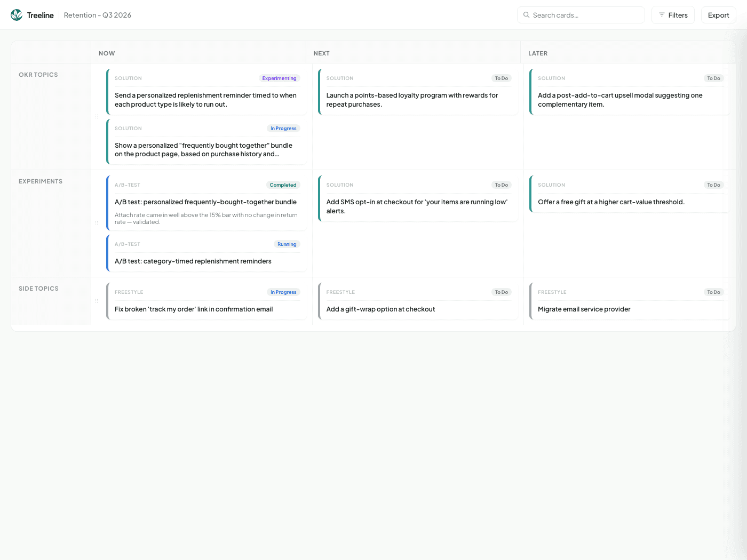Open the Running status badge
The width and height of the screenshot is (747, 560).
click(x=287, y=244)
